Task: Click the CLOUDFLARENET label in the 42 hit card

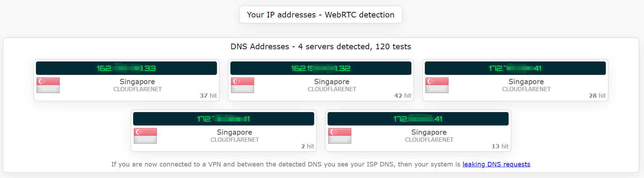Action: [x=332, y=89]
